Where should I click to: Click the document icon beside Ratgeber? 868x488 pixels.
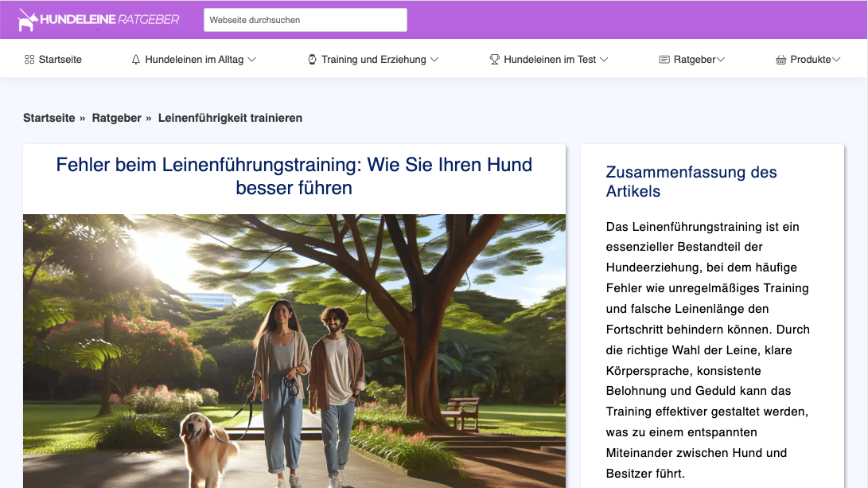[x=664, y=58]
